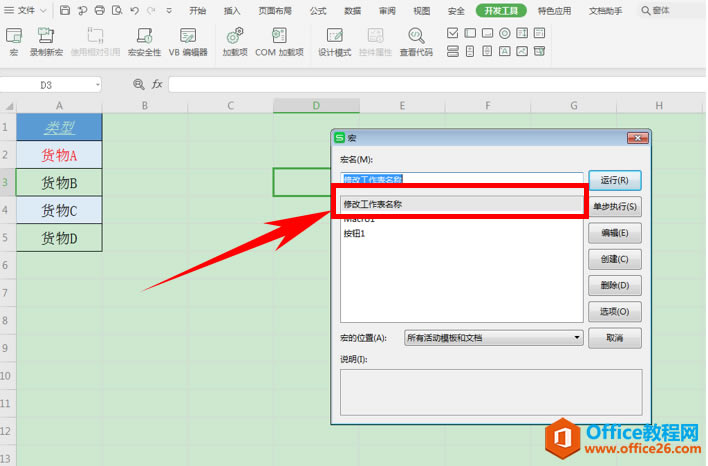The height and width of the screenshot is (466, 708).
Task: Click the 宏 (Macro) icon in ribbon
Action: tap(14, 41)
